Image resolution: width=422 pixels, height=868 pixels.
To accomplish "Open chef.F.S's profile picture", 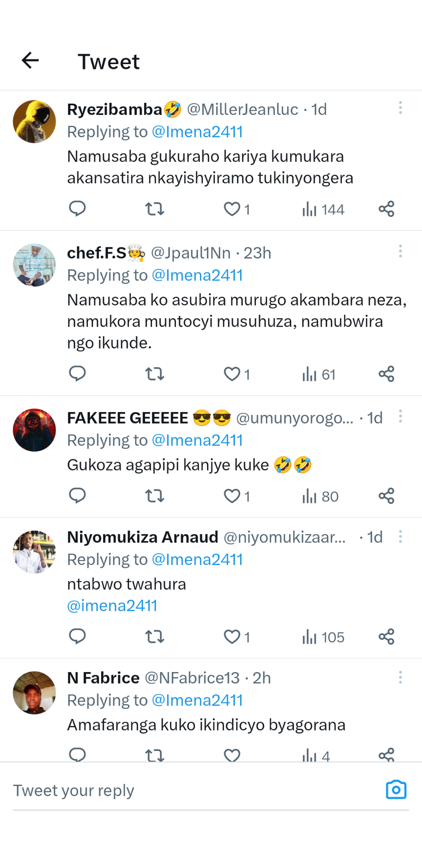I will coord(34,265).
